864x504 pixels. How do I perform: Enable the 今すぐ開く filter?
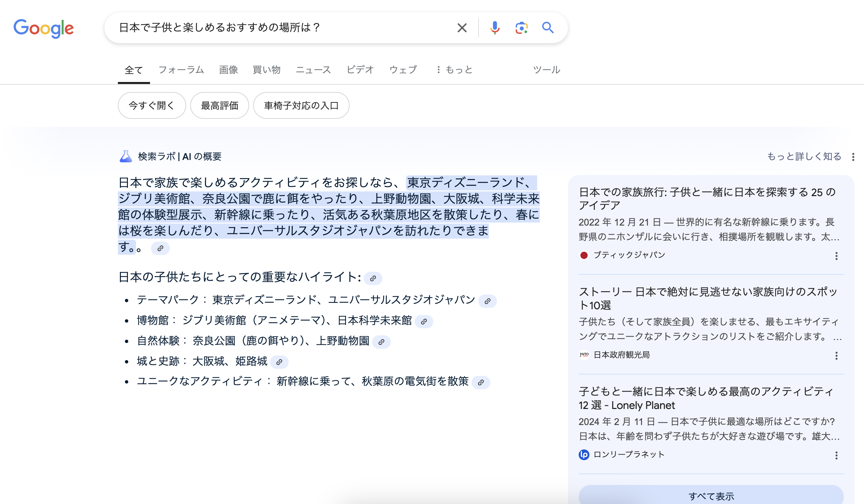pos(152,105)
